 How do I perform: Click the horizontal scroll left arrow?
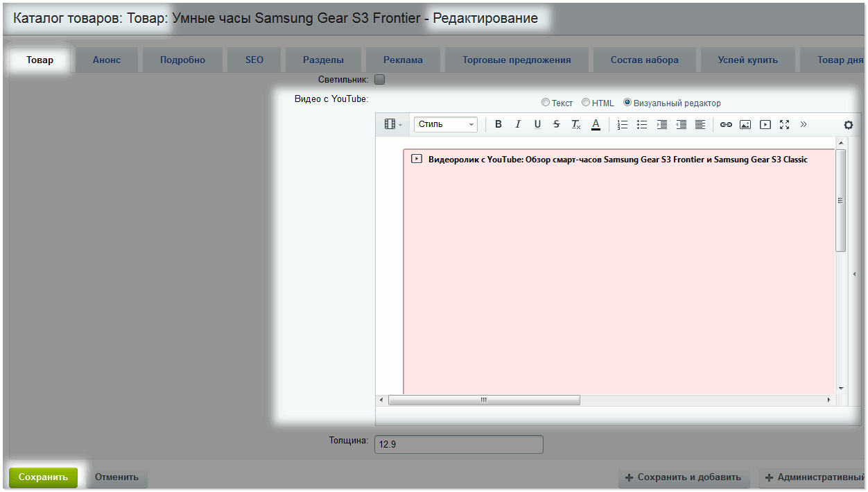point(381,400)
